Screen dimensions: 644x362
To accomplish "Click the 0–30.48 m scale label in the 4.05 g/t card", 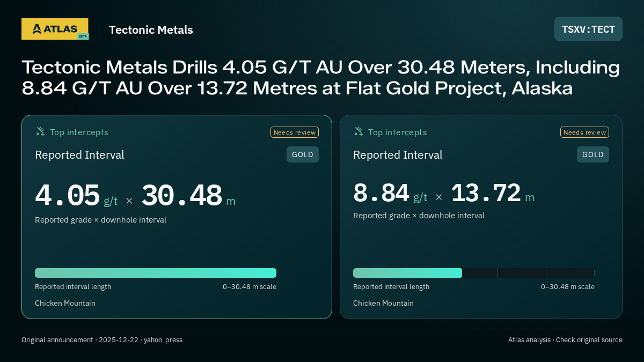I will click(x=250, y=287).
